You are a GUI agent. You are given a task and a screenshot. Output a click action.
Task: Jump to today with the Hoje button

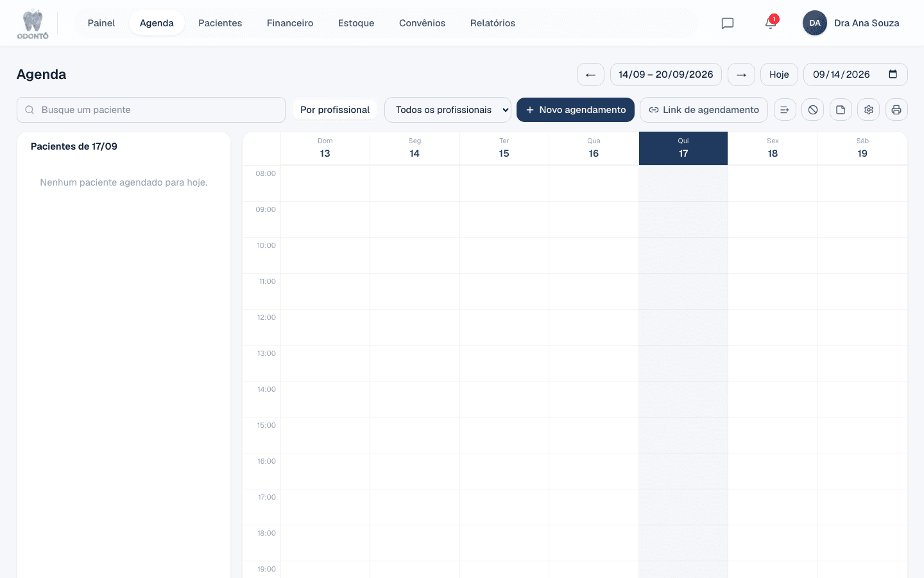click(x=779, y=74)
